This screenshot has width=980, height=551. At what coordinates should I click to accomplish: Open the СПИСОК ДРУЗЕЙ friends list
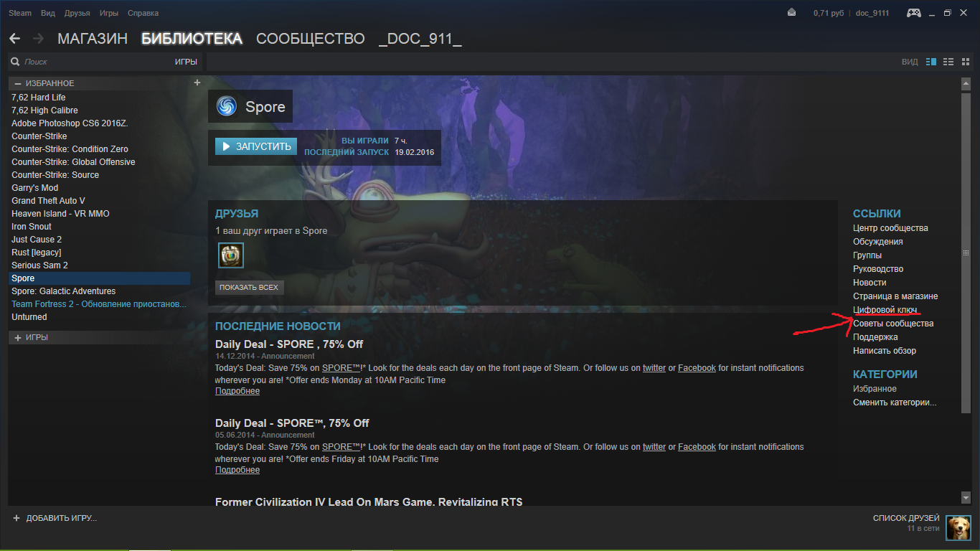(906, 518)
